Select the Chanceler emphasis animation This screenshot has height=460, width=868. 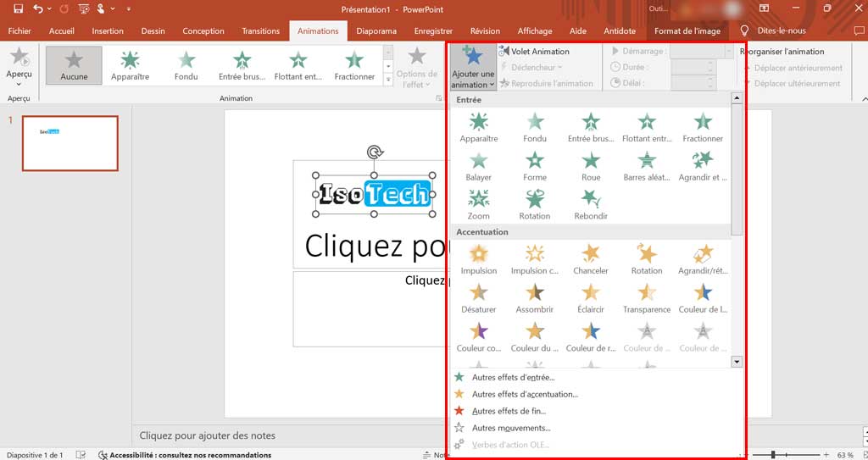[591, 258]
